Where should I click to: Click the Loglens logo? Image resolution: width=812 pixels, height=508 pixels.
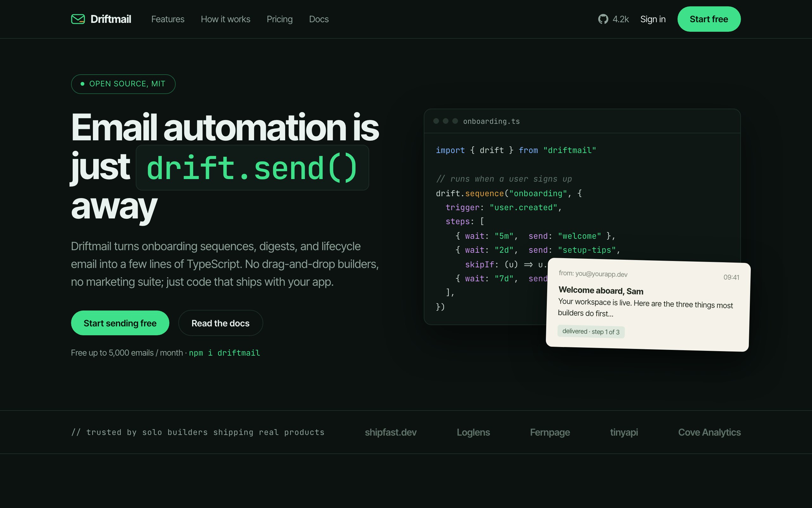473,432
